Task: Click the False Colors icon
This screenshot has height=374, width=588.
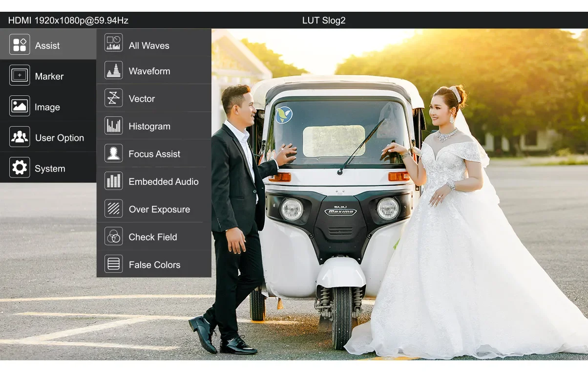Action: point(114,264)
